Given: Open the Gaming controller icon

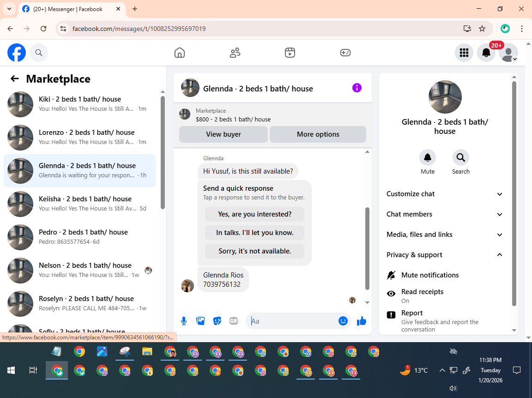Looking at the screenshot, I should click(345, 53).
